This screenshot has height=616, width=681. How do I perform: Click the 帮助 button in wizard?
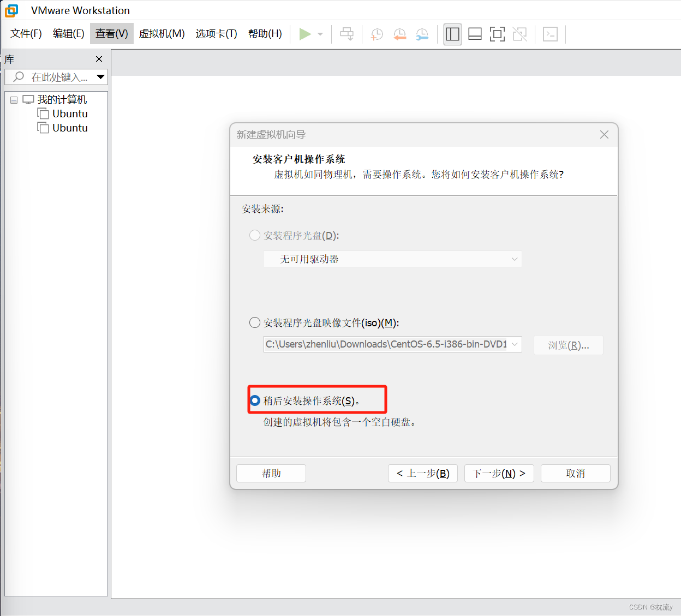pos(271,473)
